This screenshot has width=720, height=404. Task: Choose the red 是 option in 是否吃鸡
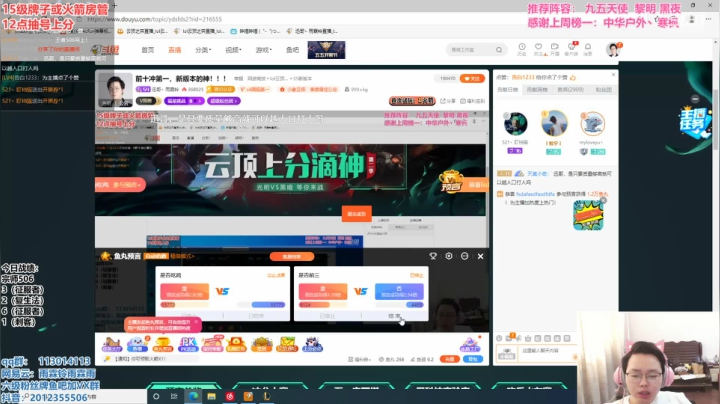pyautogui.click(x=185, y=292)
